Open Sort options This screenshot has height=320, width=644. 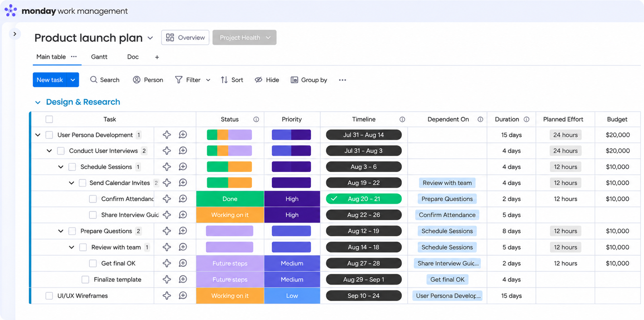pos(232,80)
